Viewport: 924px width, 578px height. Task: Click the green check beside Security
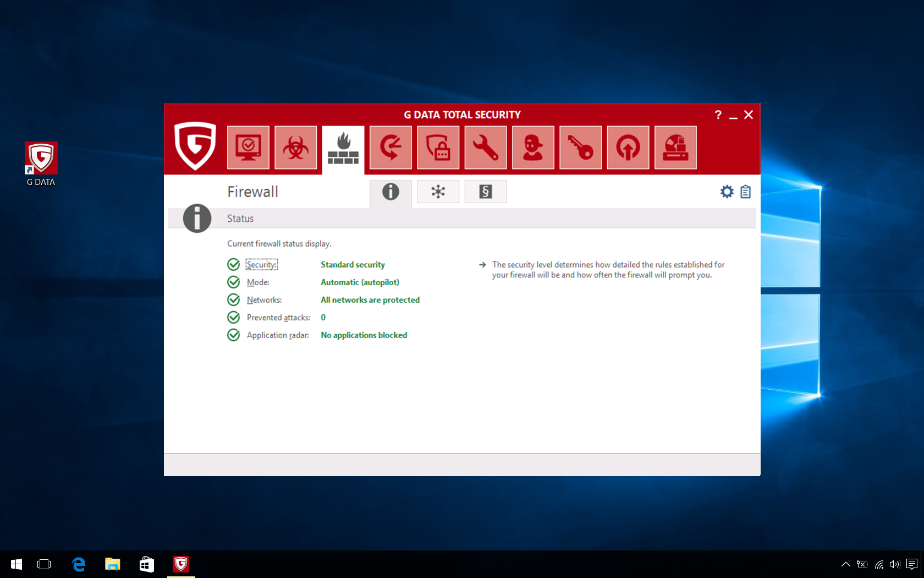(x=233, y=265)
